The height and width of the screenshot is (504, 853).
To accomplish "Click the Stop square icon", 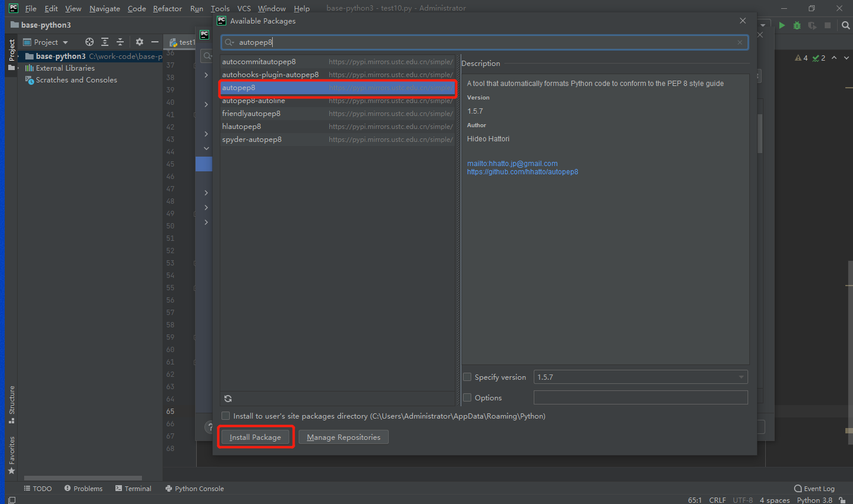I will pyautogui.click(x=828, y=25).
